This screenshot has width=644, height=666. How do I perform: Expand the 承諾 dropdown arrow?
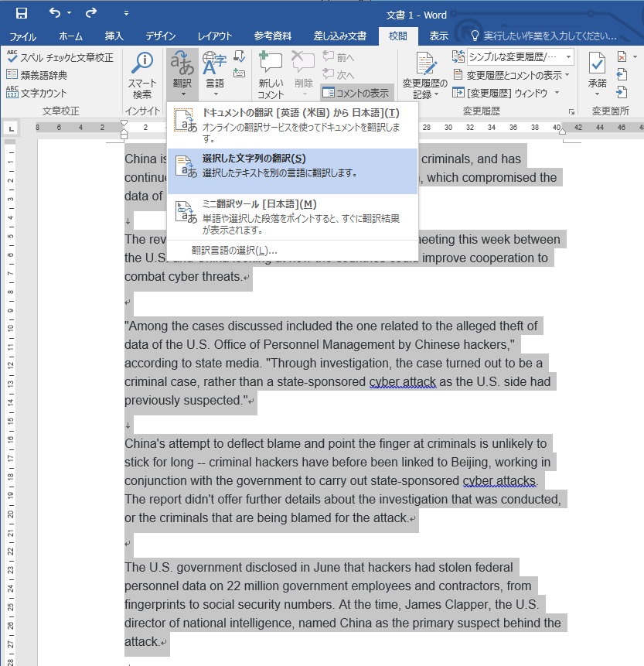(598, 94)
